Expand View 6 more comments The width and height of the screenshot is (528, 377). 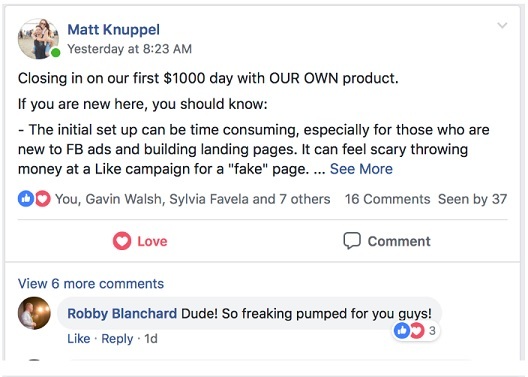tap(91, 283)
